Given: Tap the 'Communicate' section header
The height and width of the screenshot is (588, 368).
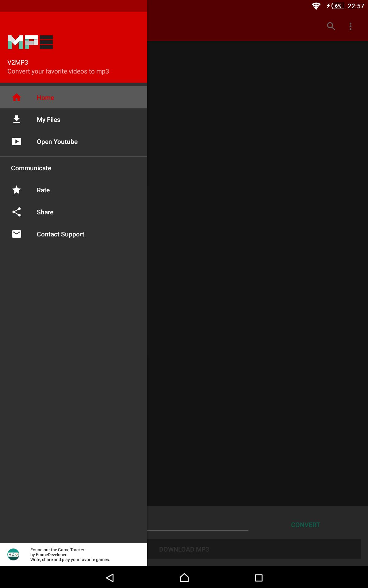Looking at the screenshot, I should point(31,168).
